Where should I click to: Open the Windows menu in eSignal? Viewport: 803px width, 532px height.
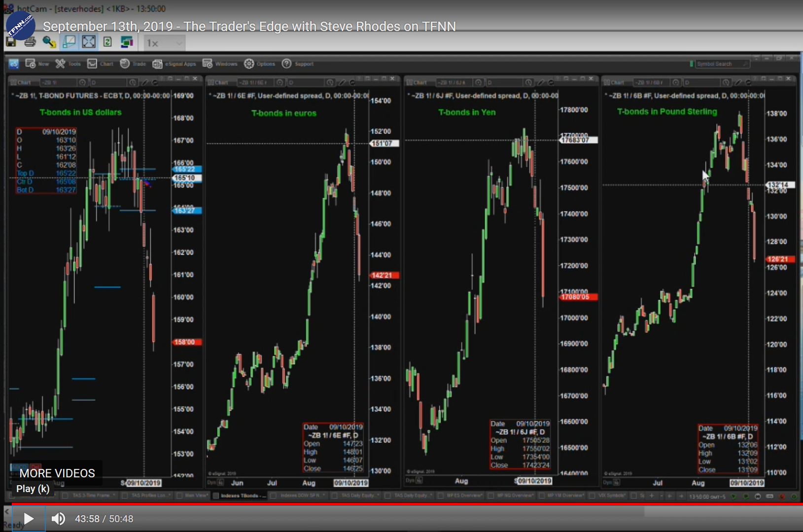click(x=220, y=64)
